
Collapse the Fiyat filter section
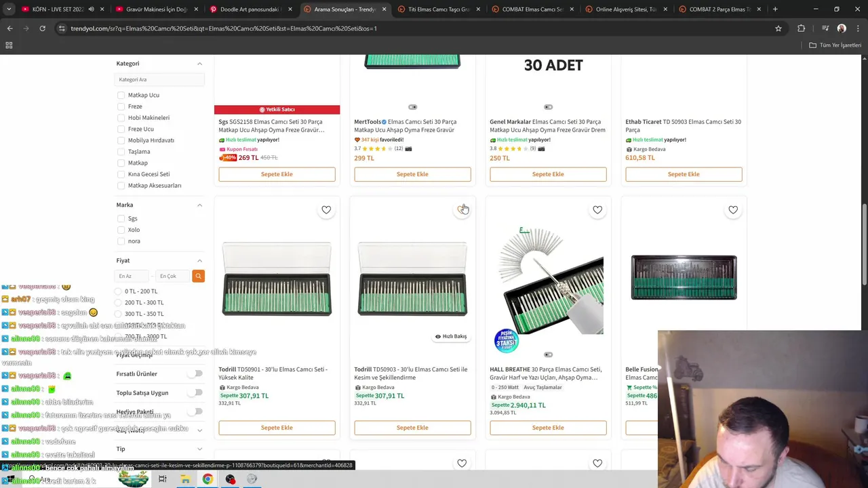(x=199, y=261)
